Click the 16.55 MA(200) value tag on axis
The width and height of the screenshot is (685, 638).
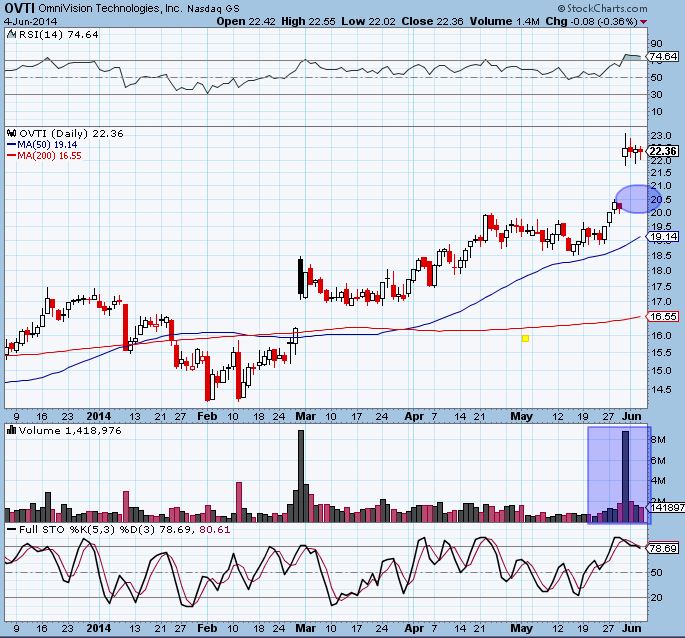pyautogui.click(x=663, y=316)
